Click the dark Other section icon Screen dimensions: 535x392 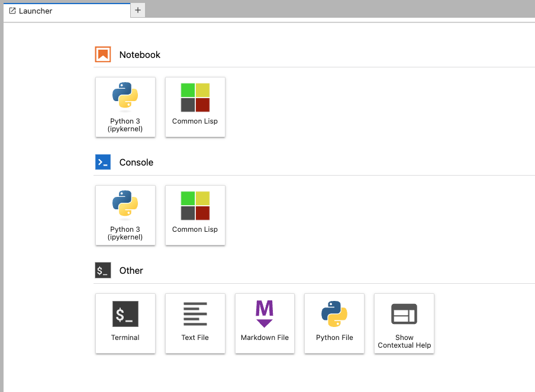103,270
